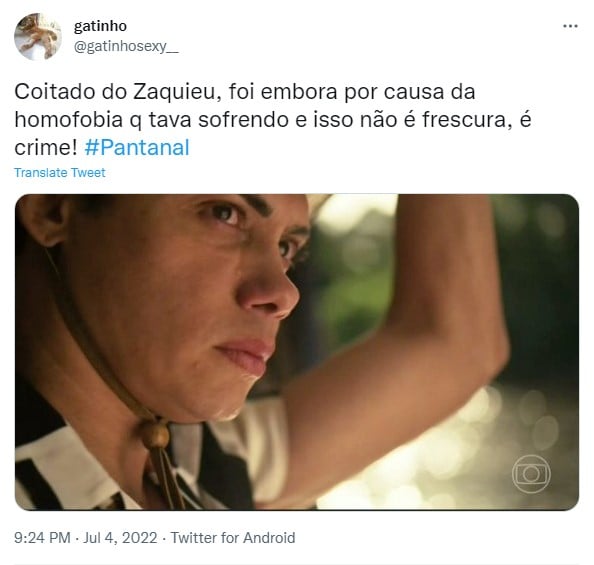Screen dimensions: 594x565
Task: Click the Jul 4, 2022 date
Action: [120, 538]
